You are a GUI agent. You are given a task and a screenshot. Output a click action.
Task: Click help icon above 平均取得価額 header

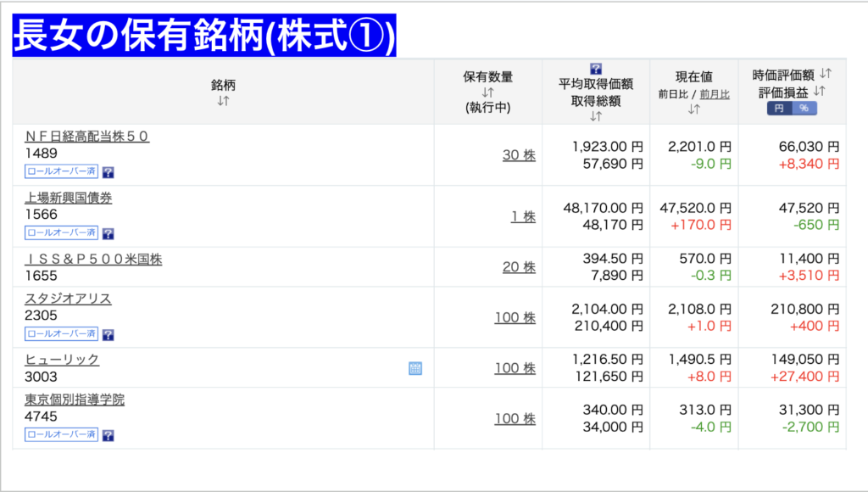(596, 69)
